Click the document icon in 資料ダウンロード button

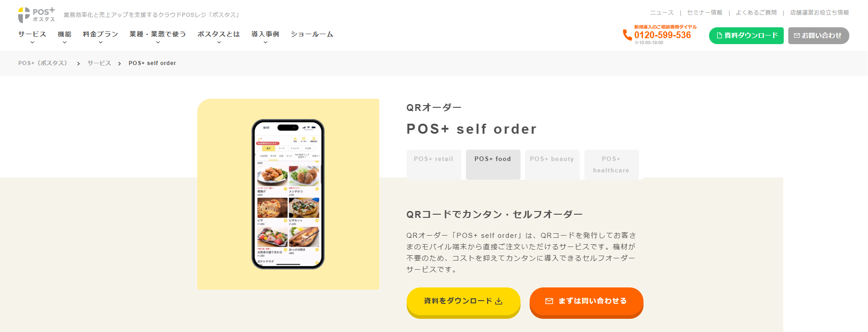tap(720, 35)
